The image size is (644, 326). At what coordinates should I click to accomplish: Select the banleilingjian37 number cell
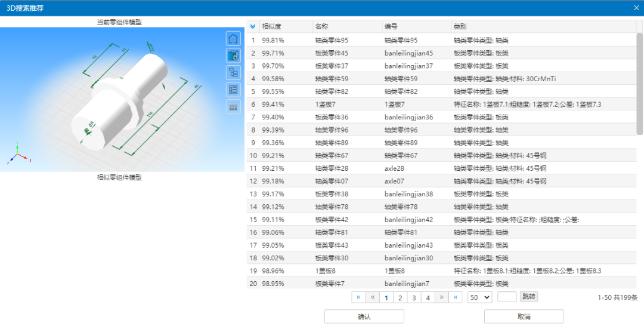[416, 66]
